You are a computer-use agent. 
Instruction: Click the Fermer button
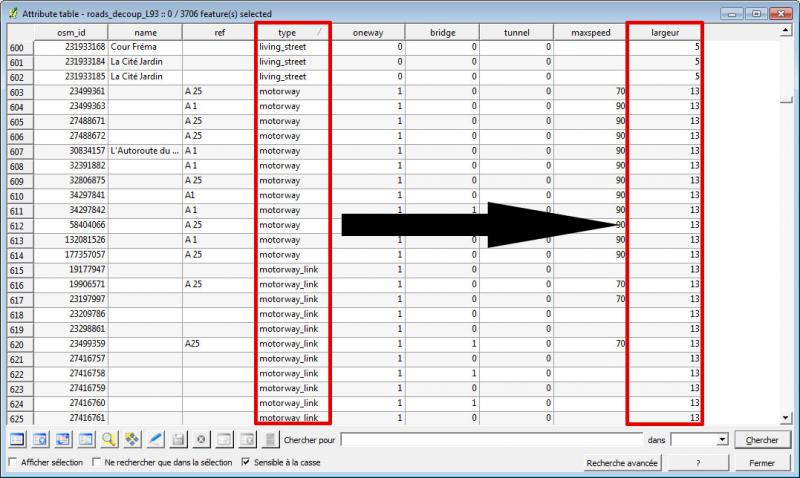pos(761,463)
